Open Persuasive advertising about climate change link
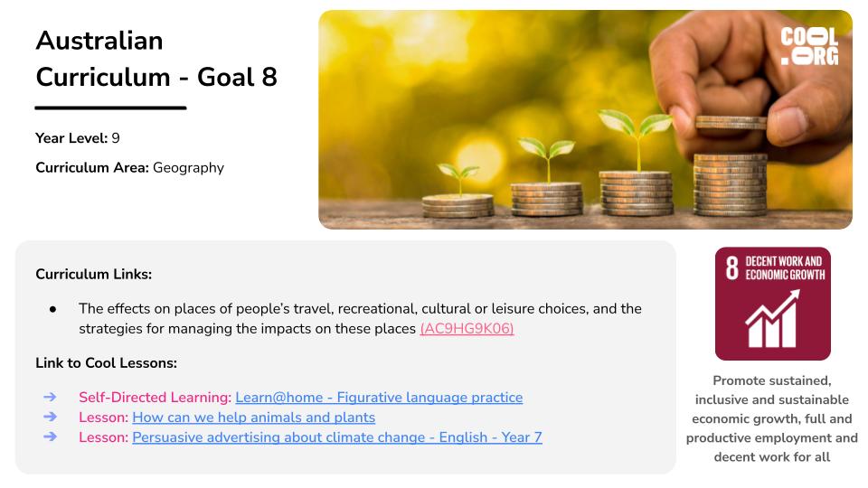868x488 pixels. pyautogui.click(x=337, y=437)
